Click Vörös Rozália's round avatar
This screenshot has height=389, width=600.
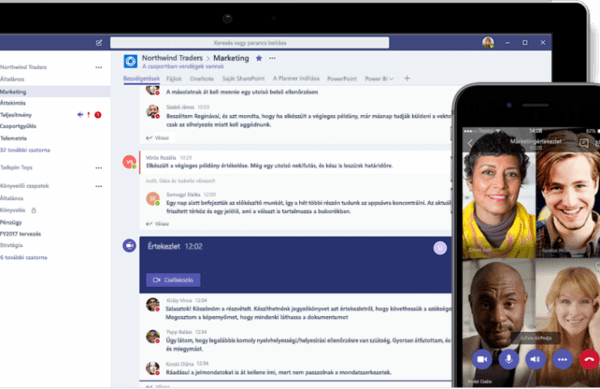129,162
